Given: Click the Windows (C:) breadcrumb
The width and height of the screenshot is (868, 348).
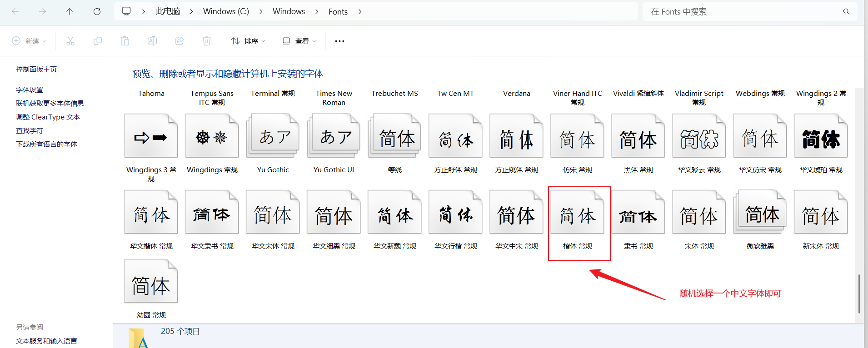Looking at the screenshot, I should click(x=226, y=11).
